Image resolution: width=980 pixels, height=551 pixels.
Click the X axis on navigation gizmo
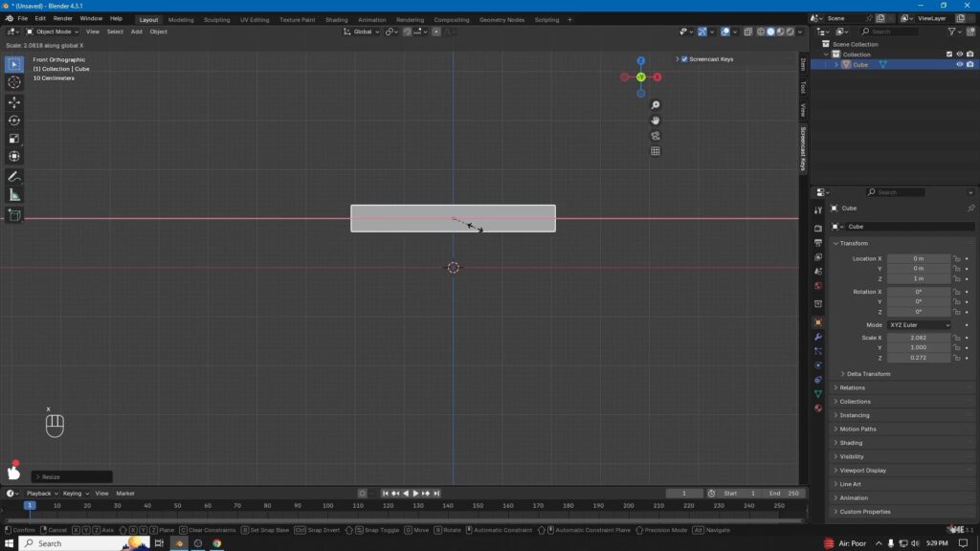click(x=657, y=77)
